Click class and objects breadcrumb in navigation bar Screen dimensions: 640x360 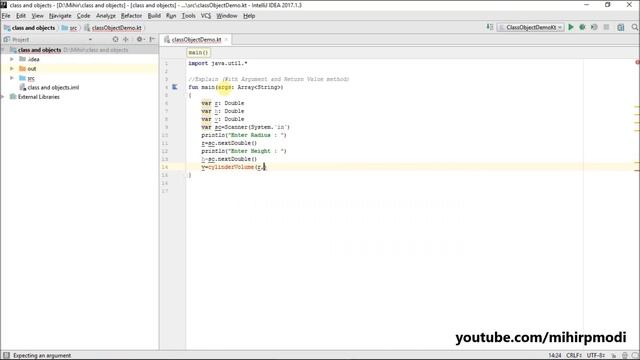[x=29, y=28]
